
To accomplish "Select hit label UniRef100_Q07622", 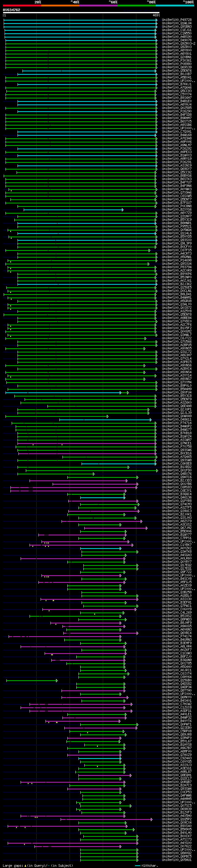I will (177, 846).
